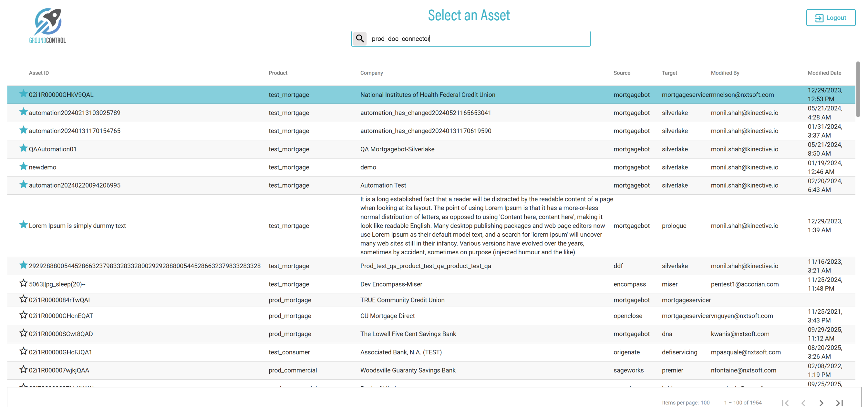
Task: Toggle star for newdemo asset
Action: pos(23,167)
